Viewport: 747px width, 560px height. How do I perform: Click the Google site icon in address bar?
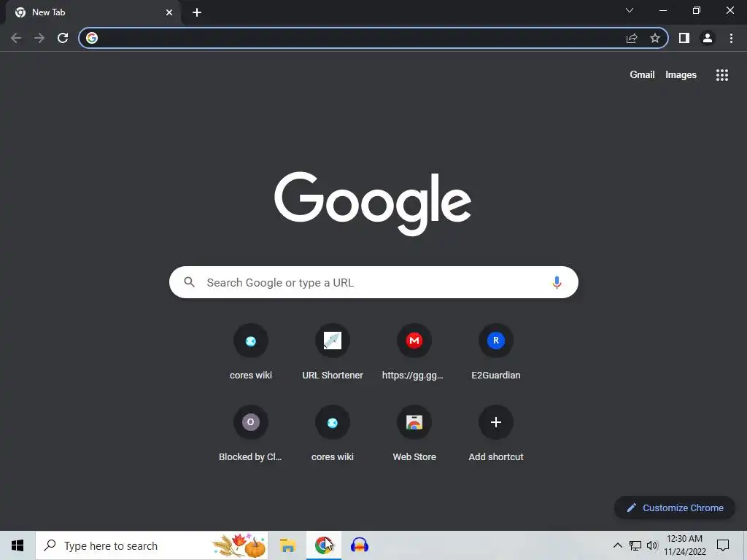pos(92,38)
